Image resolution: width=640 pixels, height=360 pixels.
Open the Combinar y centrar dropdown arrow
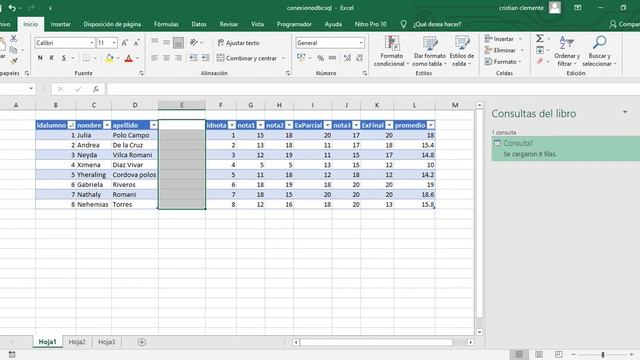point(283,58)
